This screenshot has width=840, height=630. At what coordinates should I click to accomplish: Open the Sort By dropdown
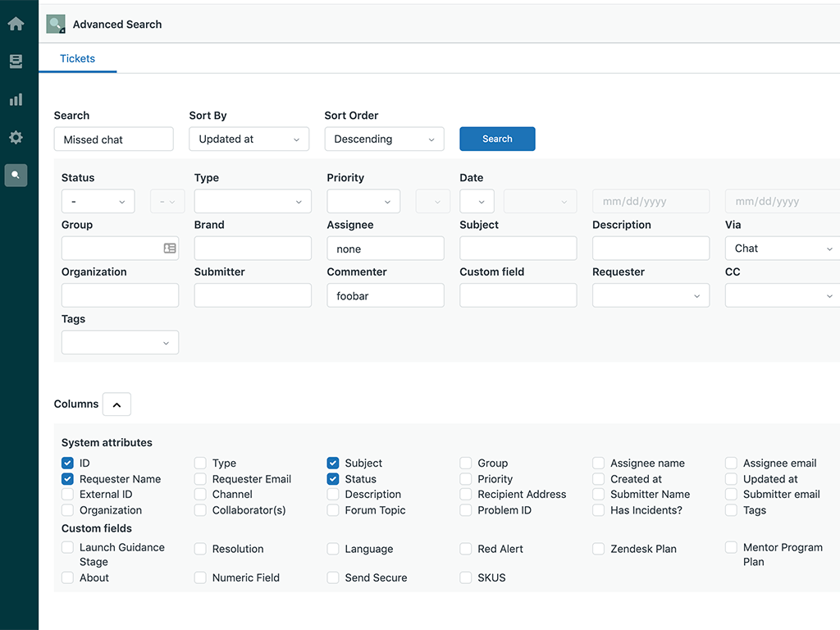[249, 139]
